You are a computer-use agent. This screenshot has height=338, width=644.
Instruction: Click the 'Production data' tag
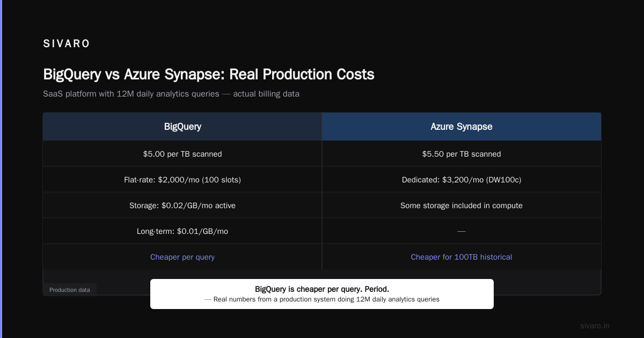tap(70, 290)
